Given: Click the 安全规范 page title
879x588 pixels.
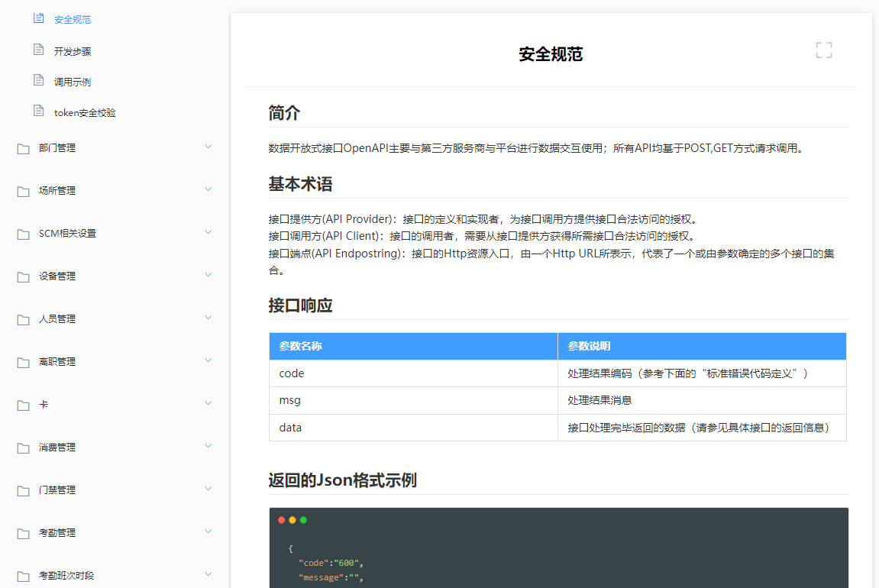Looking at the screenshot, I should click(551, 54).
